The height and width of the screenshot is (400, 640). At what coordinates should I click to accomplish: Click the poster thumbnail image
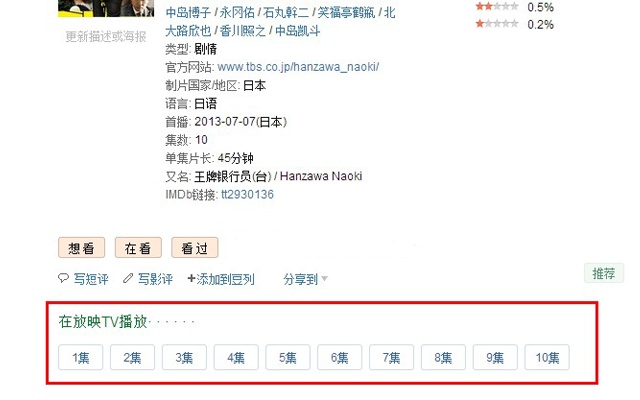click(106, 8)
